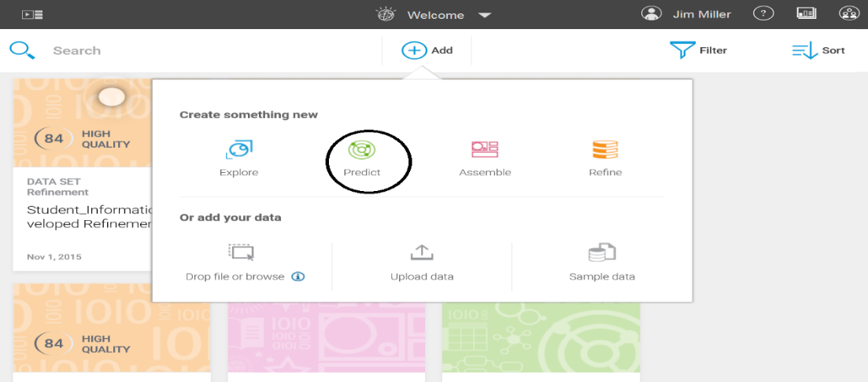Click Drop file or browse link
This screenshot has height=382, width=868.
pos(235,277)
